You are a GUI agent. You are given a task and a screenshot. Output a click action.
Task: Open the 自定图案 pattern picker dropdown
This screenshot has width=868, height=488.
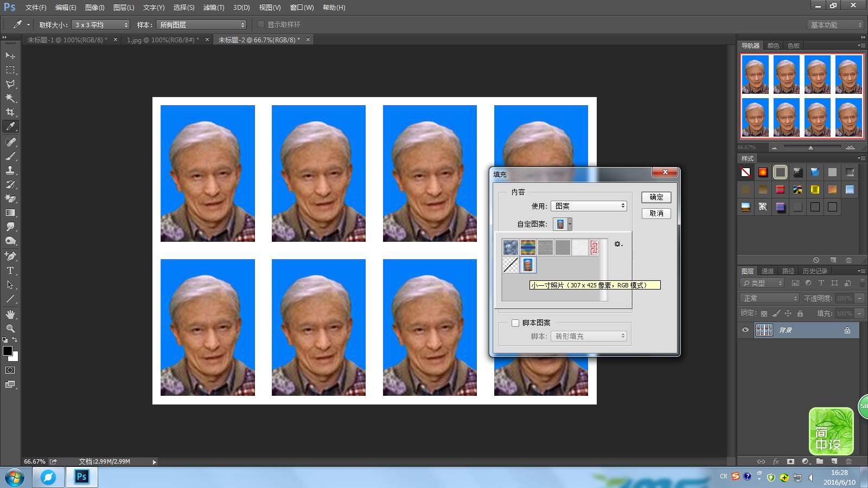pos(571,224)
